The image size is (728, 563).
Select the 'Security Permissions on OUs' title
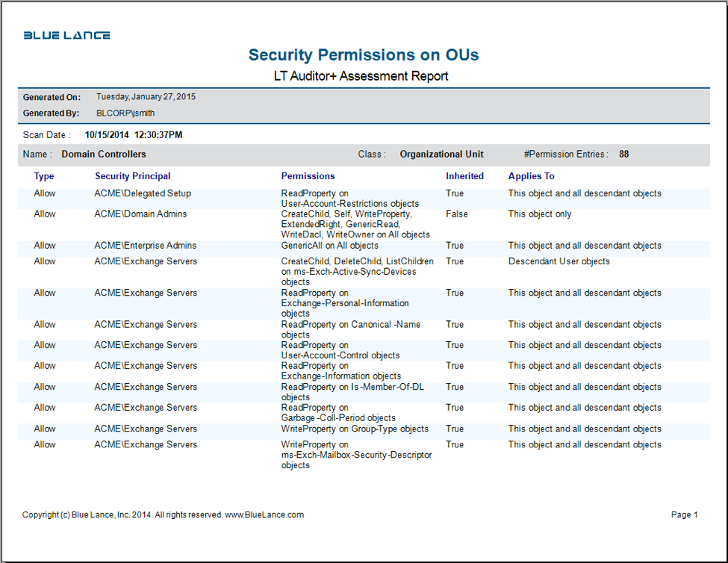364,55
